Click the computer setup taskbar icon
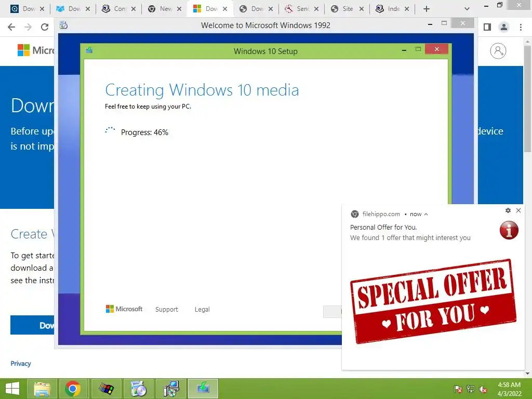532x399 pixels. [171, 389]
